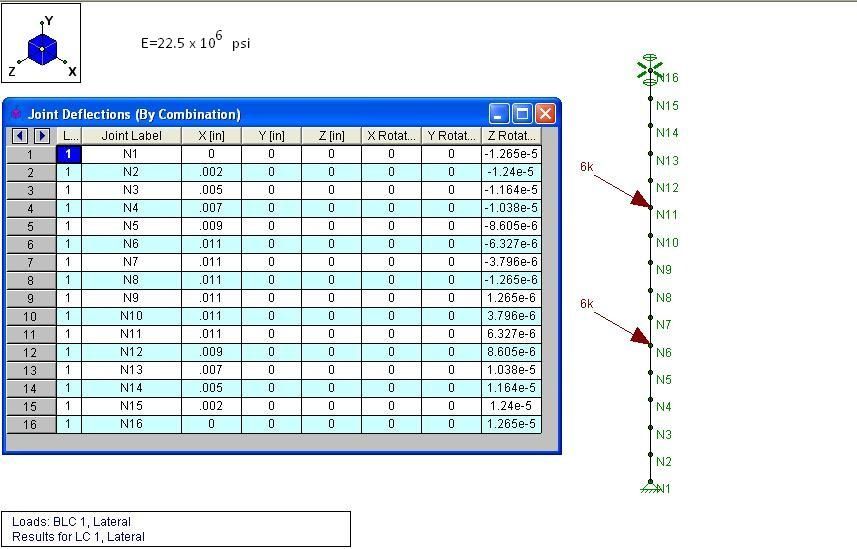Maximize the Joint Deflections window
This screenshot has height=549, width=857.
click(522, 114)
